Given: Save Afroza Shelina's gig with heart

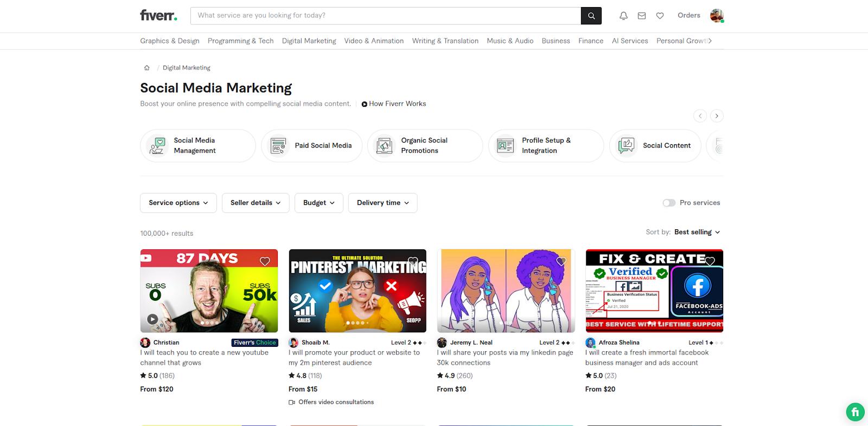Looking at the screenshot, I should [x=710, y=261].
